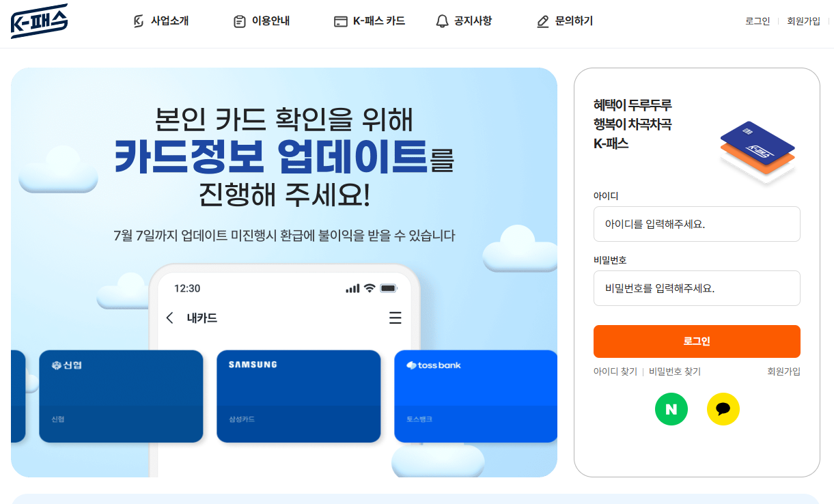The image size is (834, 504).
Task: Click the orange 로그인 button
Action: [x=697, y=341]
